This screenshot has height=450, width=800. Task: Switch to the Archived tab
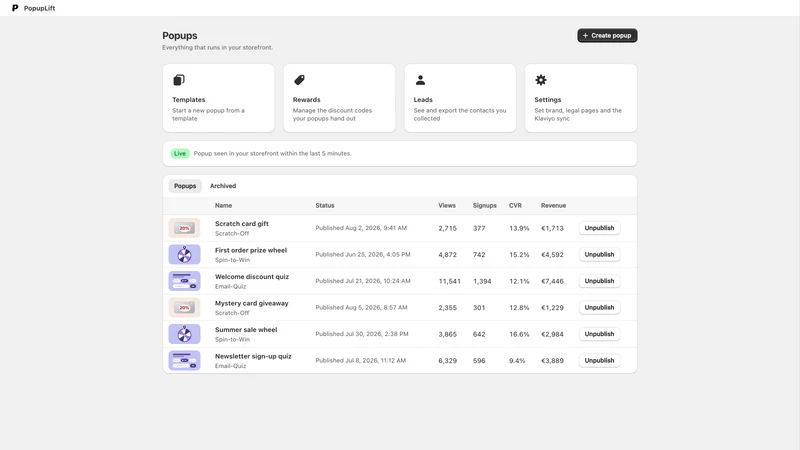[223, 186]
